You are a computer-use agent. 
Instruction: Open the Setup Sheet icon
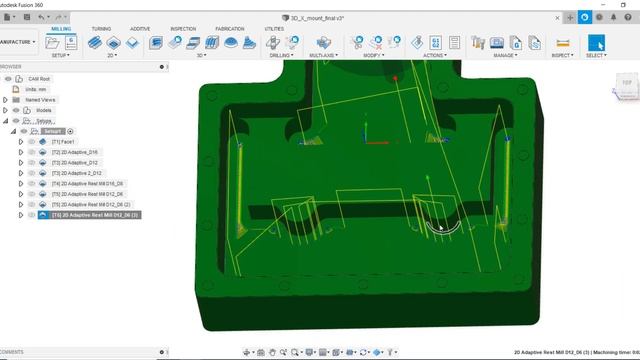(454, 42)
